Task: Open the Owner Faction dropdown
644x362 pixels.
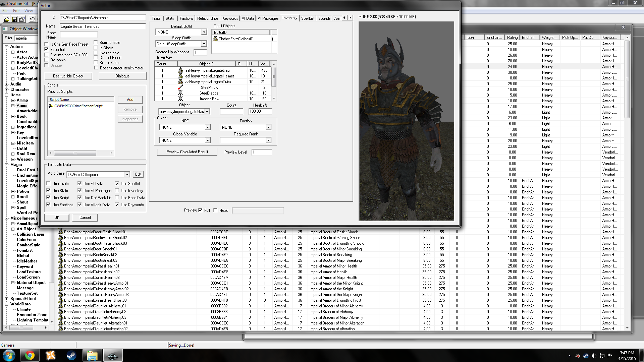Action: point(268,127)
